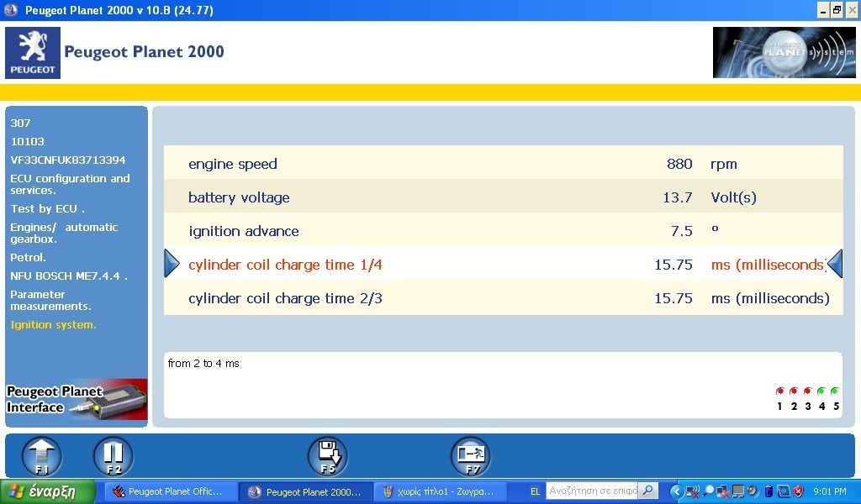Go to 'Engines/ automatic gearbox' breadcrumb
Image resolution: width=861 pixels, height=504 pixels.
point(64,233)
